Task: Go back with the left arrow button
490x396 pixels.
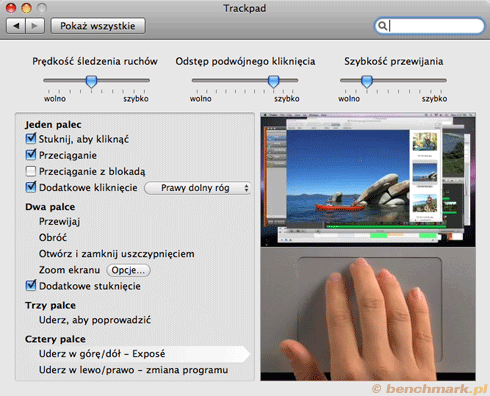Action: (16, 26)
